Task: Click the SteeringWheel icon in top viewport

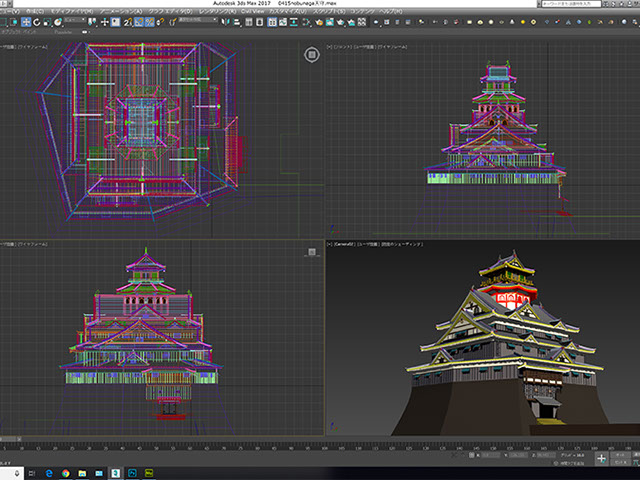Action: pyautogui.click(x=311, y=56)
